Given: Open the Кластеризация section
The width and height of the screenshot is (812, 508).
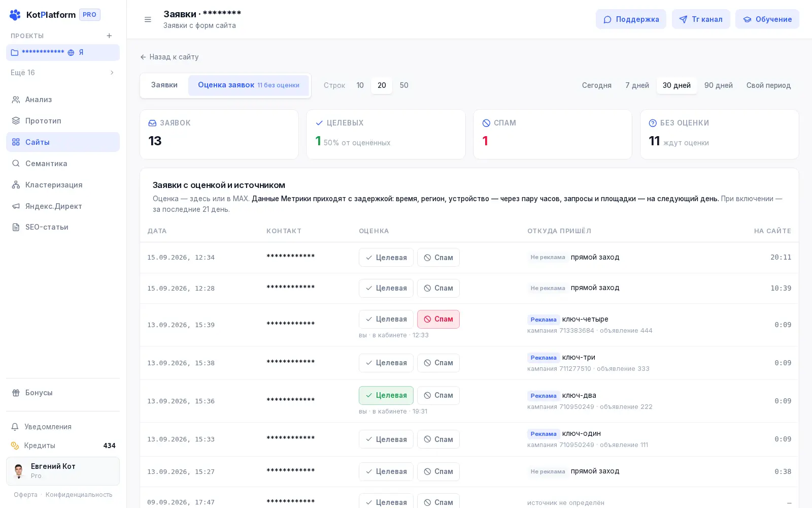Looking at the screenshot, I should tap(63, 185).
